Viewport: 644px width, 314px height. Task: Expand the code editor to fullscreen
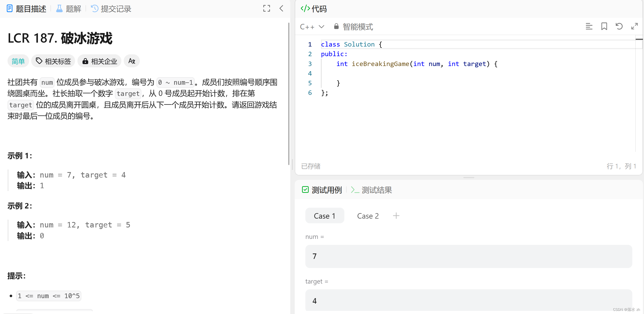(634, 27)
